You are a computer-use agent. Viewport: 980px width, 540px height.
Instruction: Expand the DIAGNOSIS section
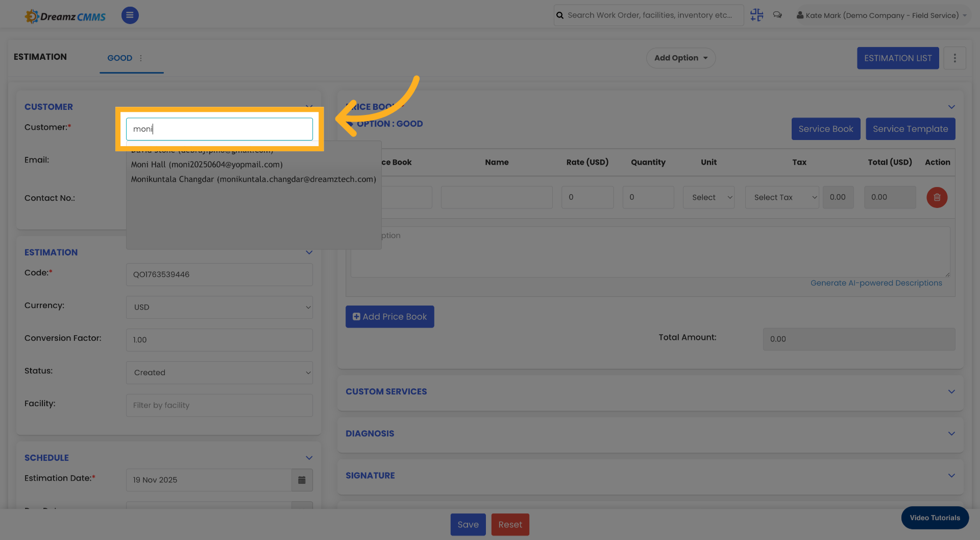[x=951, y=433]
